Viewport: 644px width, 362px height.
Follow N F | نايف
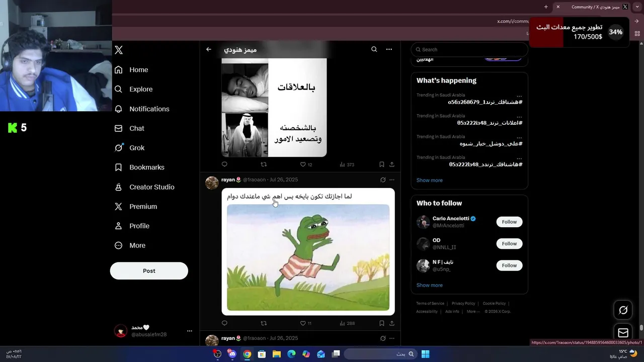point(509,265)
